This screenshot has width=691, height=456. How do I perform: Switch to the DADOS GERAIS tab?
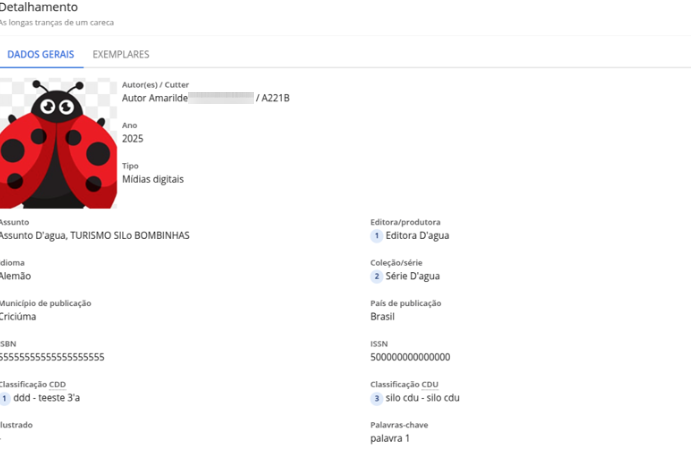tap(41, 55)
